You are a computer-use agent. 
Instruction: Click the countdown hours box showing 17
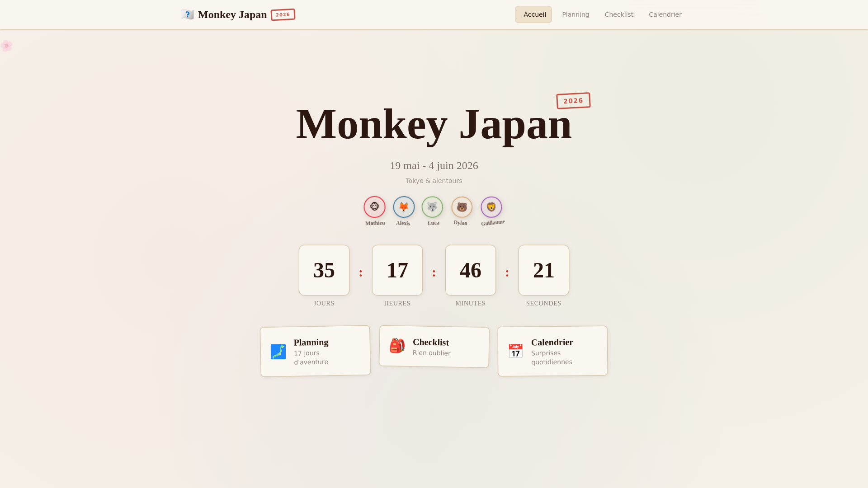[397, 270]
